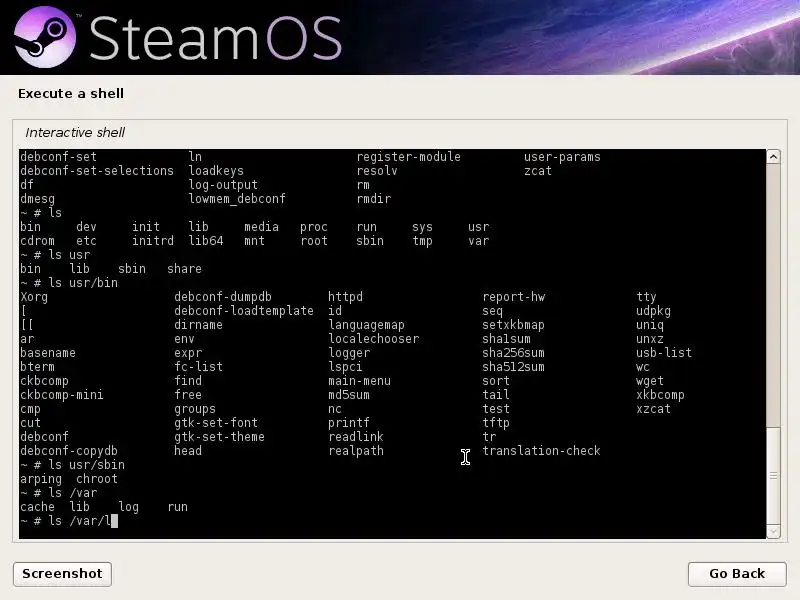Click the 'initrd' directory name
Screen dimensions: 800x600
point(153,241)
